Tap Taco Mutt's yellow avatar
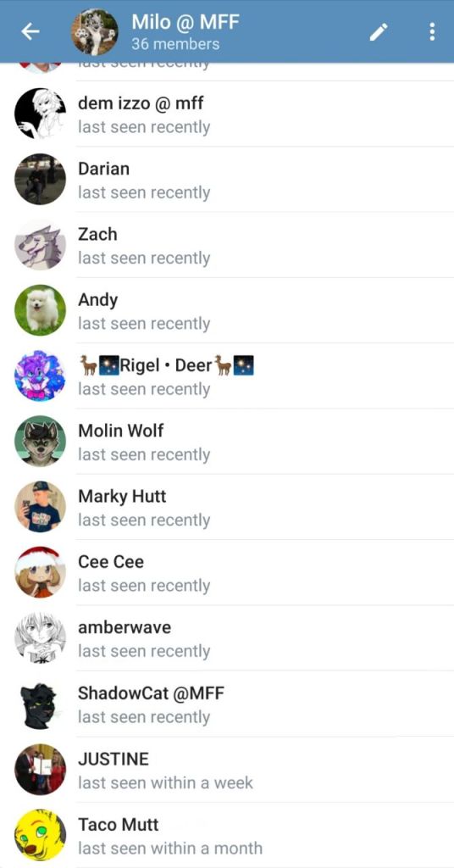Screen dimensions: 454x868 40,835
